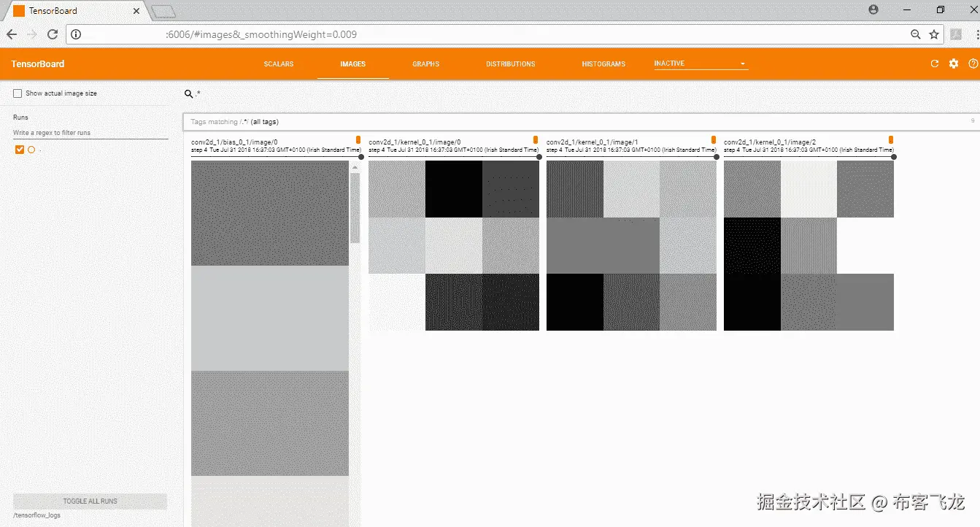
Task: Open TensorBoard help question mark
Action: pos(973,64)
